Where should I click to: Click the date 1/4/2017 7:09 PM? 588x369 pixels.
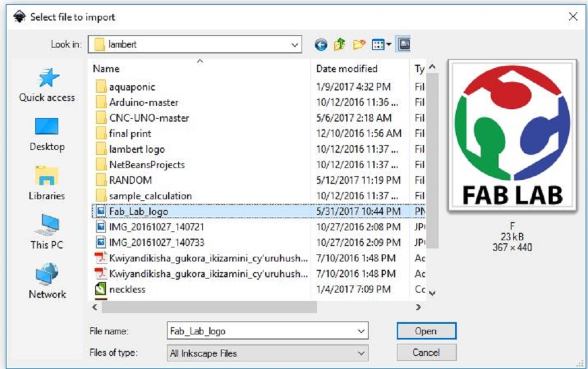pyautogui.click(x=353, y=289)
